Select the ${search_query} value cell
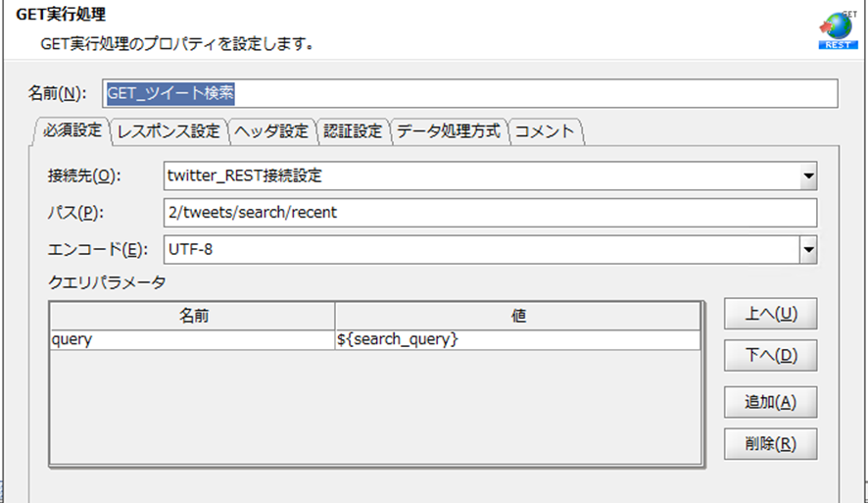Screen dimensions: 868x503 [x=517, y=339]
